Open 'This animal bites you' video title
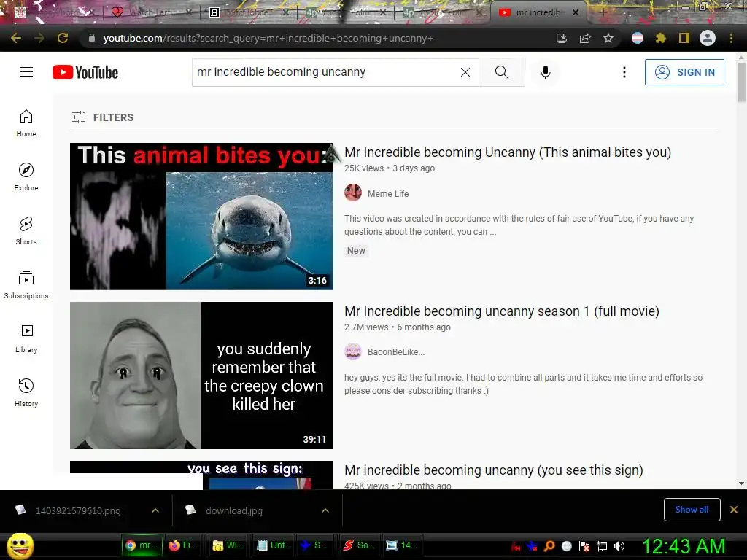This screenshot has width=747, height=560. pos(508,152)
